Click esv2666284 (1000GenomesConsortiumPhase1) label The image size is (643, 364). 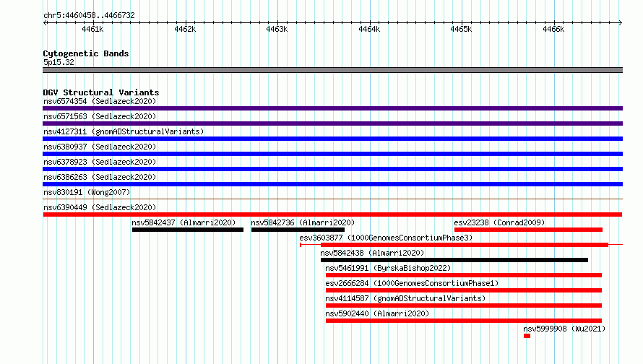pos(412,283)
